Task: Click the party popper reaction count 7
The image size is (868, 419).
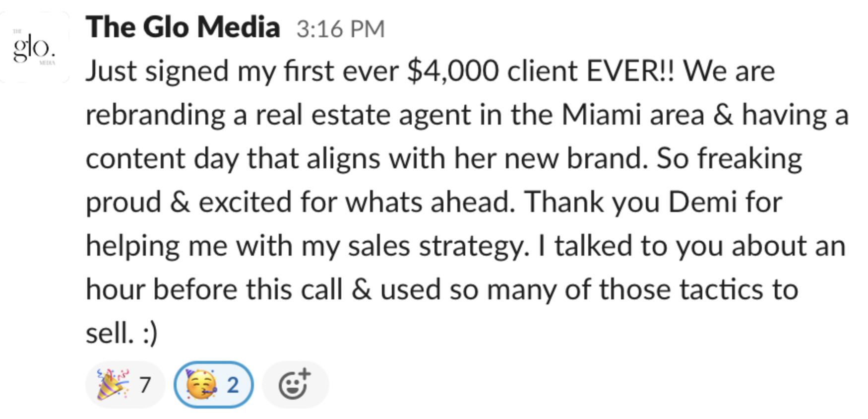Action: click(145, 385)
